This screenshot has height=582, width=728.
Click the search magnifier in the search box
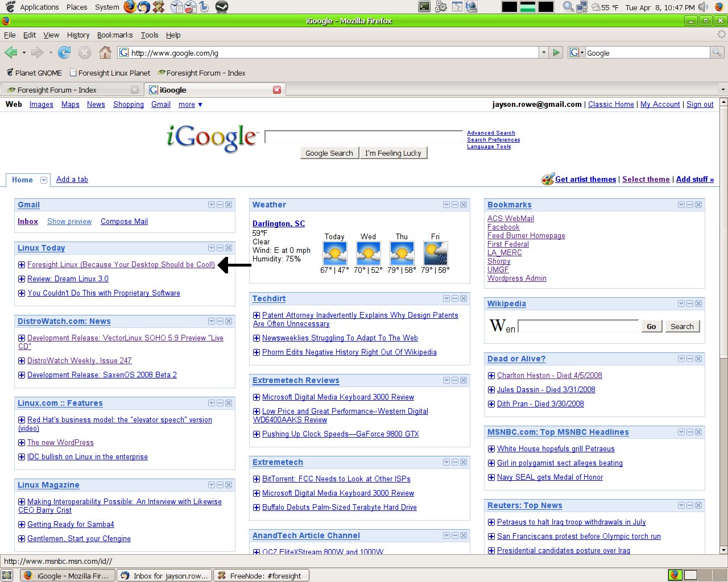tap(717, 52)
